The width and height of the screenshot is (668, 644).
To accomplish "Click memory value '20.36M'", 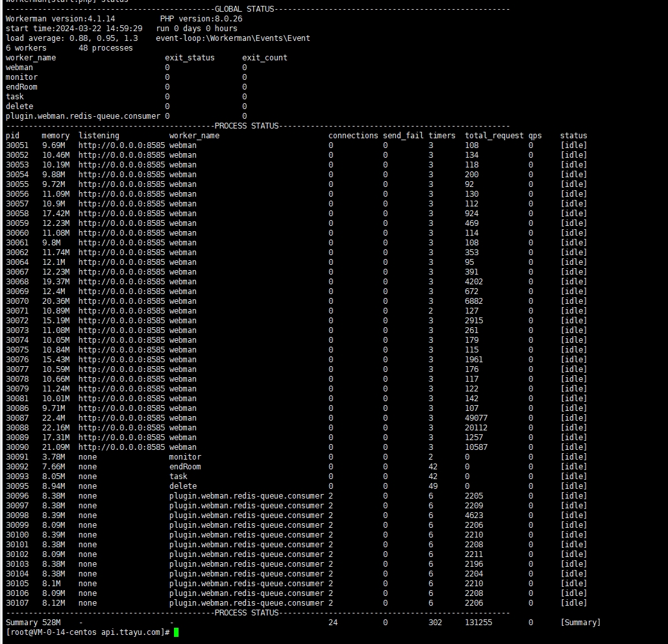I will click(55, 301).
